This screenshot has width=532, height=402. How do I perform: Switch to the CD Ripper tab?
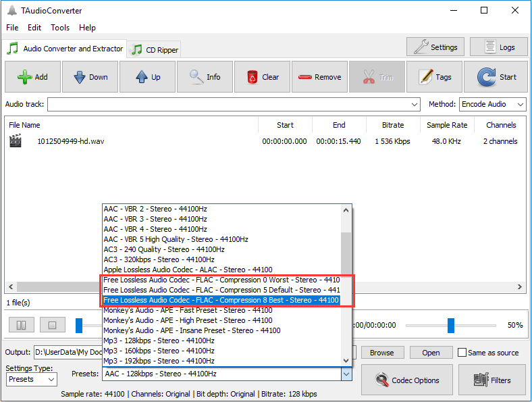pos(155,49)
